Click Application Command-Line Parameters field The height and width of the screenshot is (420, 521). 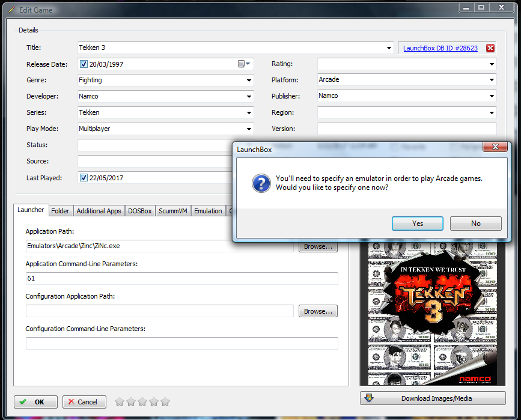[181, 278]
